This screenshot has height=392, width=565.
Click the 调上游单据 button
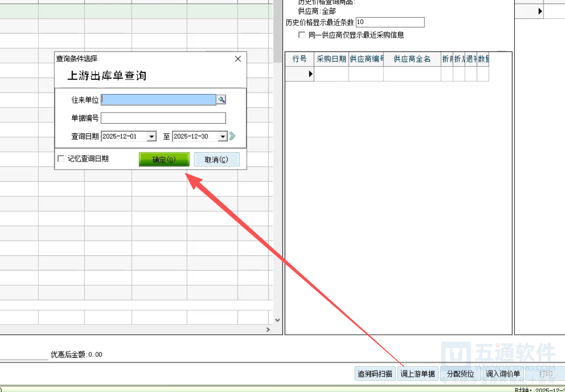[418, 374]
